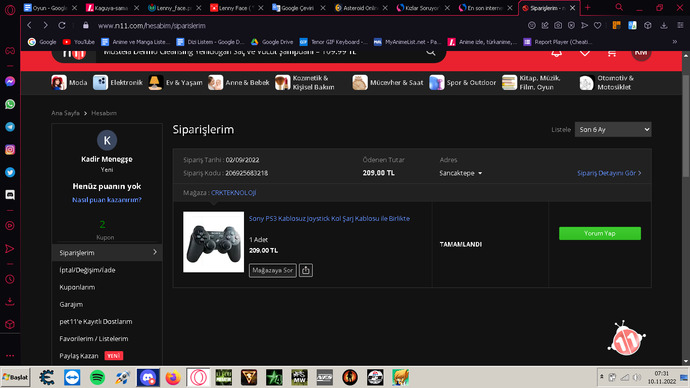690x388 pixels.
Task: Open Messenger in the Opera sidebar
Action: pyautogui.click(x=10, y=82)
